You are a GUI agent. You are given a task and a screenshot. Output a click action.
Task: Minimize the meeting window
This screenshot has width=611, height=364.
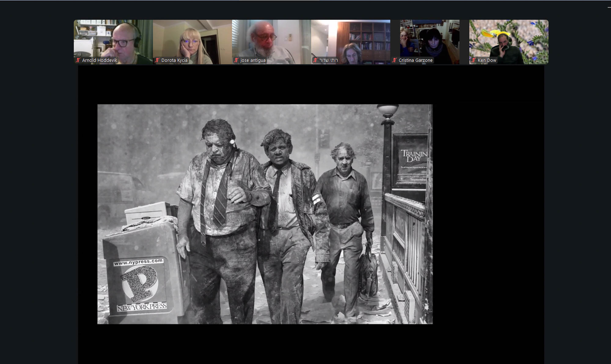click(609, 7)
